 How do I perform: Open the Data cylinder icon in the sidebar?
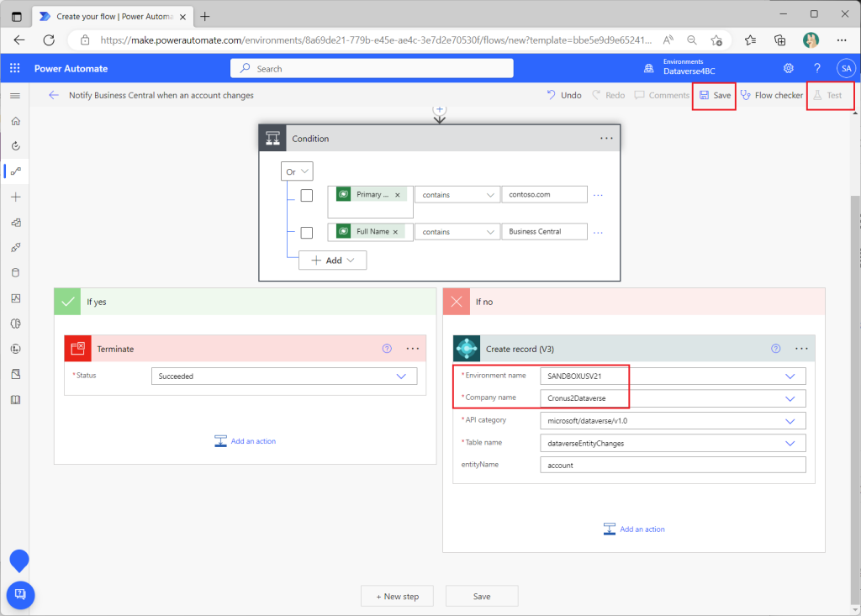pos(15,273)
